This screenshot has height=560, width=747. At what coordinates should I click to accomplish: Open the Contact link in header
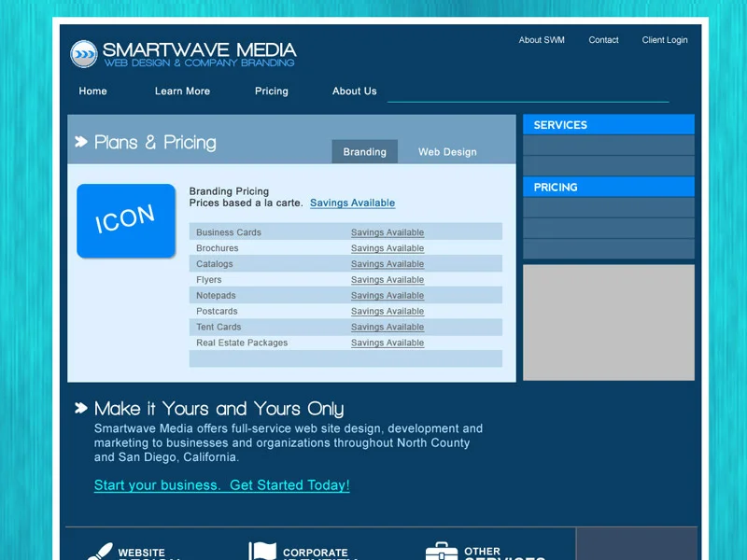[603, 40]
